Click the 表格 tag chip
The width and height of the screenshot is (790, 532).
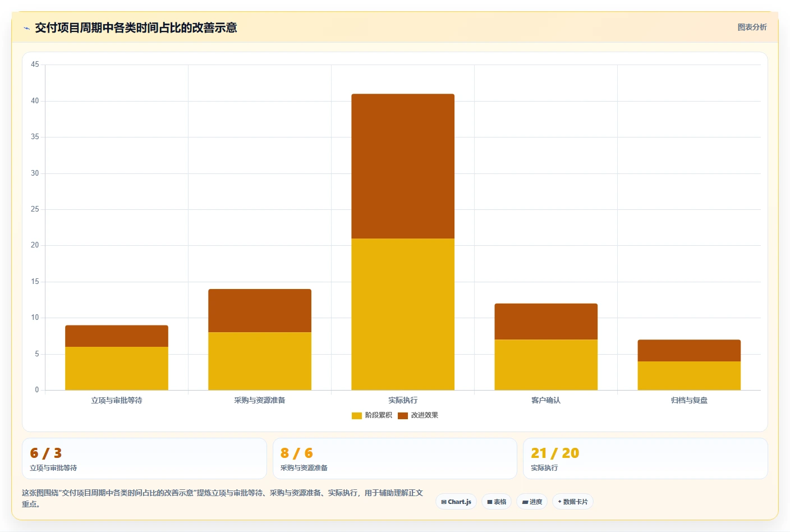pyautogui.click(x=497, y=502)
